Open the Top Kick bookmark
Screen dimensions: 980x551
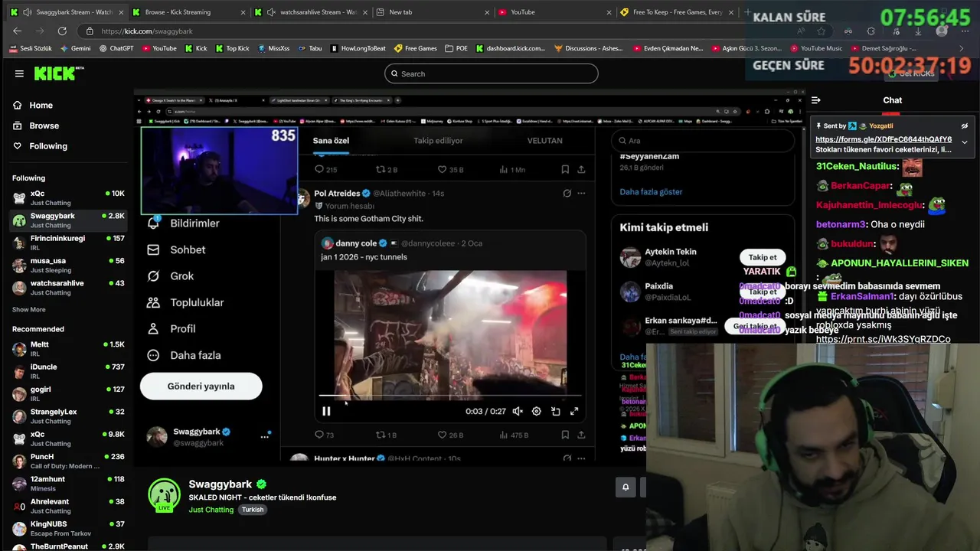tap(233, 48)
